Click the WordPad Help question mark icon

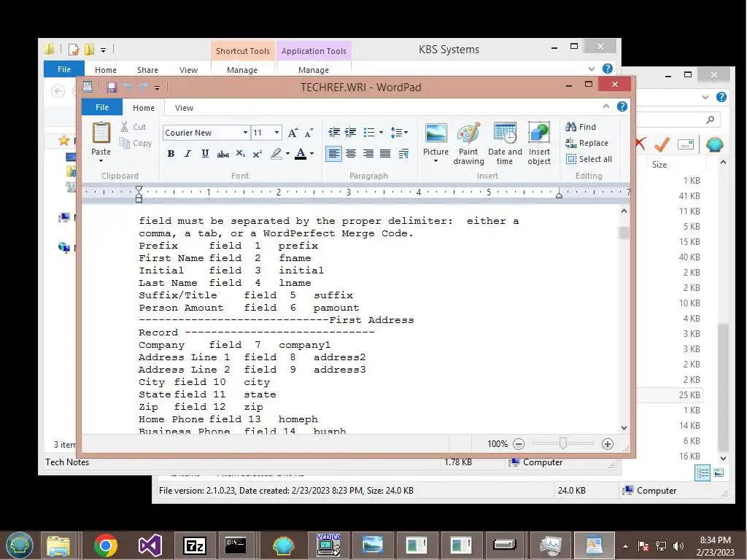(622, 106)
